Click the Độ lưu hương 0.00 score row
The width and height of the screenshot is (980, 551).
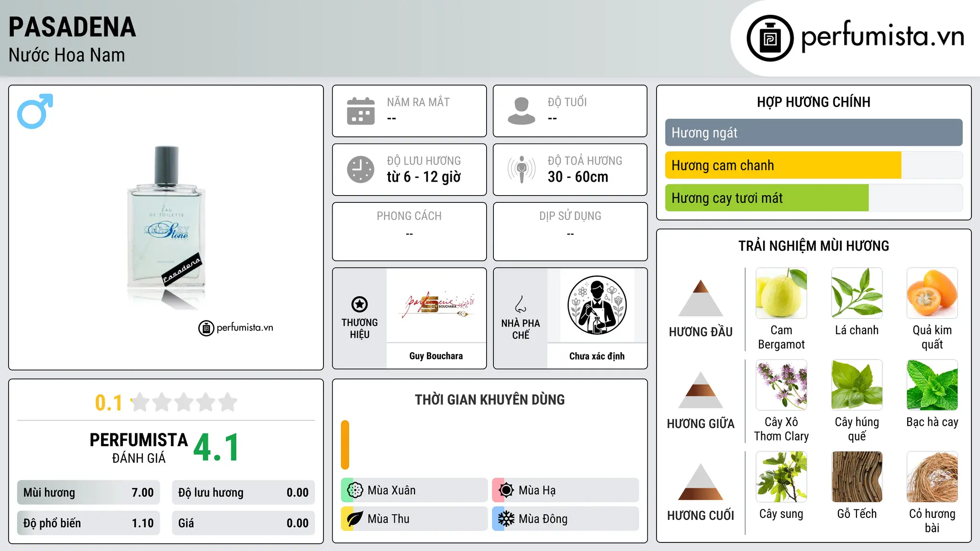coord(243,493)
